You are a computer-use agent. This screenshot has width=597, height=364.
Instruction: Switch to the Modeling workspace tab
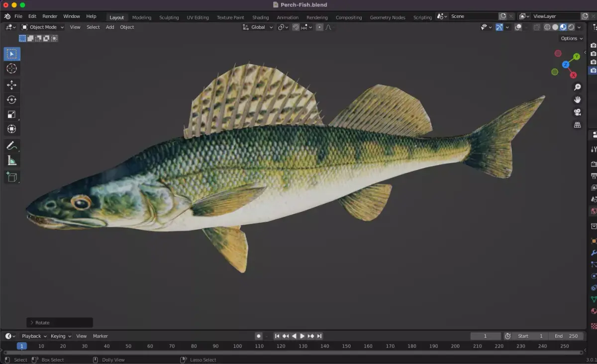click(x=142, y=17)
